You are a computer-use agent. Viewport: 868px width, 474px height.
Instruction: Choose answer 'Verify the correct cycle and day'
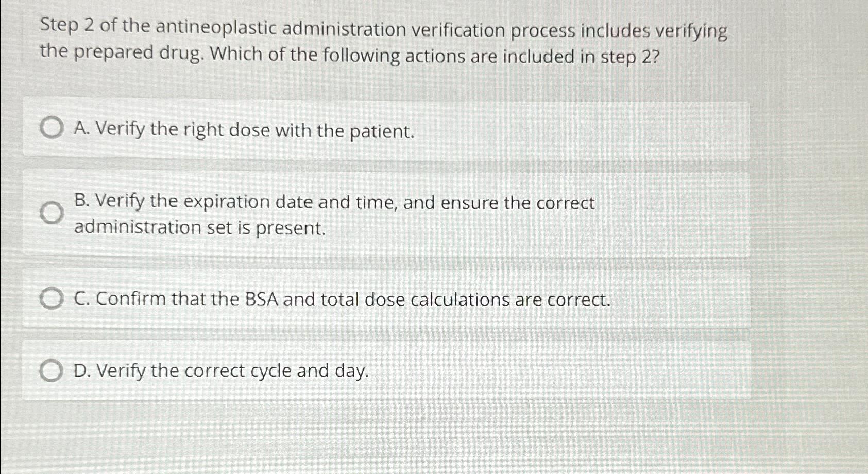[x=222, y=371]
